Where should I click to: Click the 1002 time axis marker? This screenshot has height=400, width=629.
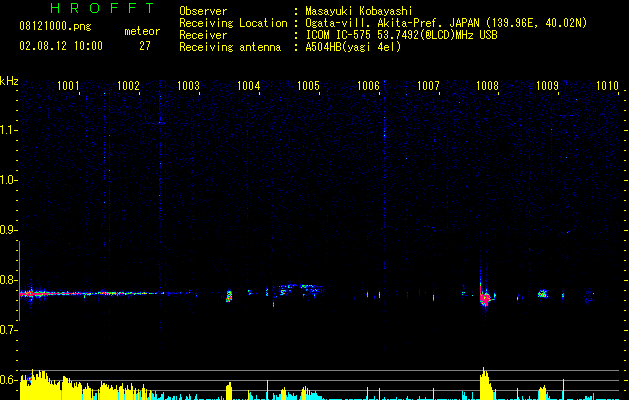[128, 86]
